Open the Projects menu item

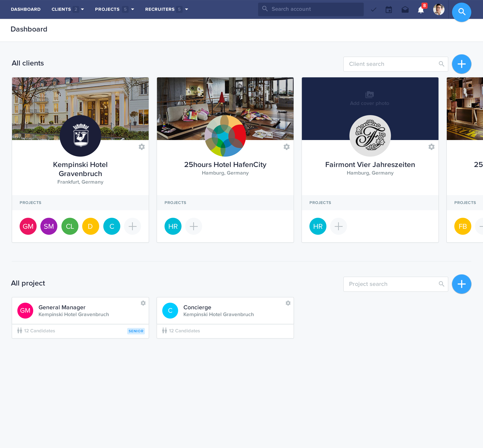[107, 9]
